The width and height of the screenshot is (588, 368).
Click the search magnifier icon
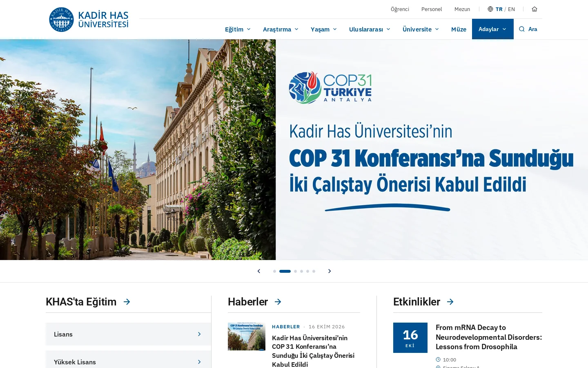pos(522,29)
